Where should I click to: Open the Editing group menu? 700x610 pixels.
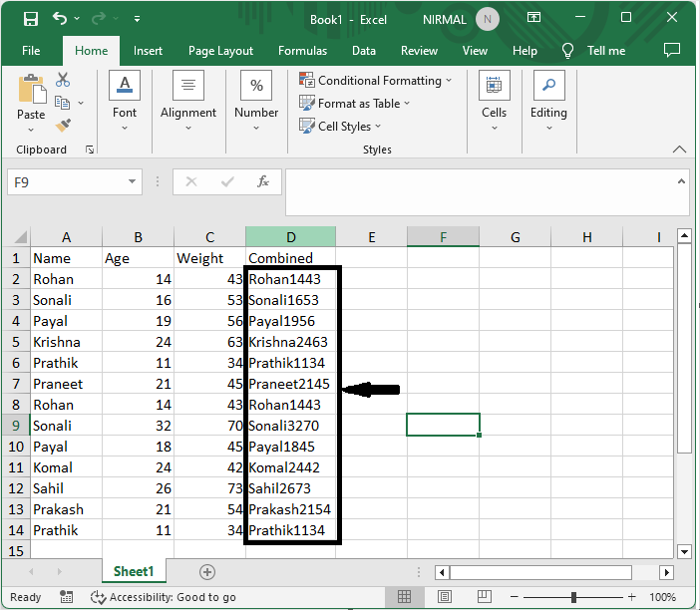(x=548, y=102)
